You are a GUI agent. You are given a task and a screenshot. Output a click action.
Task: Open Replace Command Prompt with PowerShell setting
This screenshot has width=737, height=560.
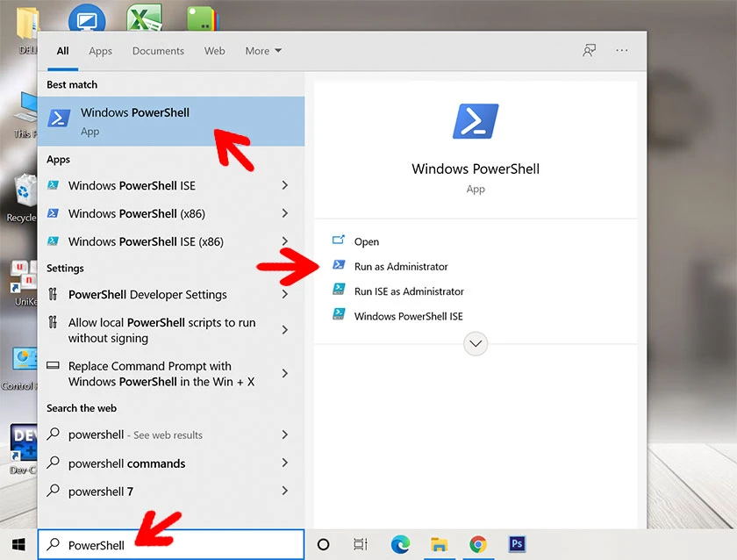pyautogui.click(x=171, y=374)
